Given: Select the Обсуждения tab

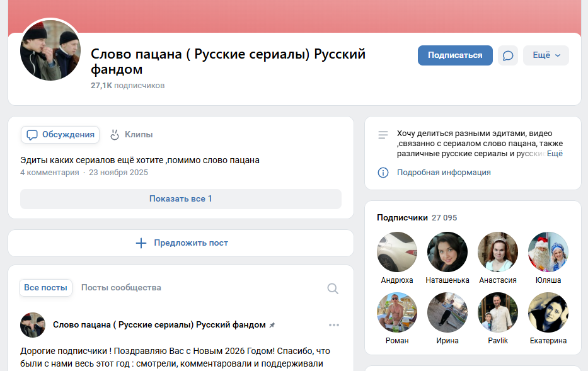Looking at the screenshot, I should point(60,135).
